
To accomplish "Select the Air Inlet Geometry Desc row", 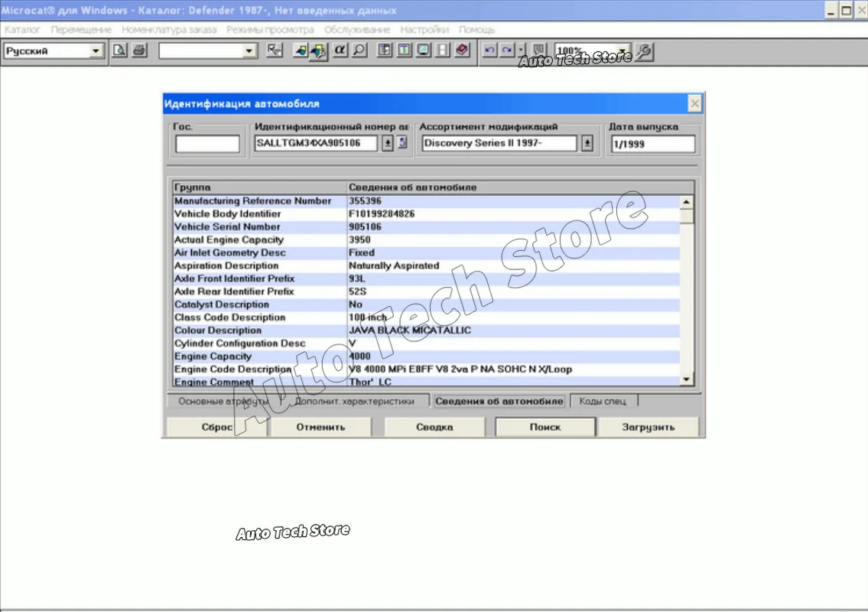I will pos(426,252).
